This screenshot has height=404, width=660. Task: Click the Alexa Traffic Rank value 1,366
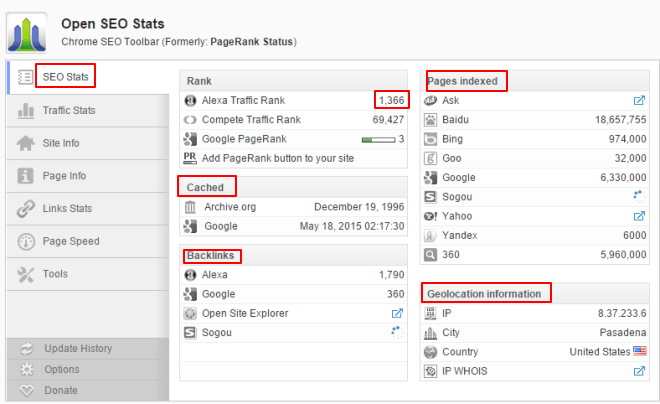pos(391,100)
